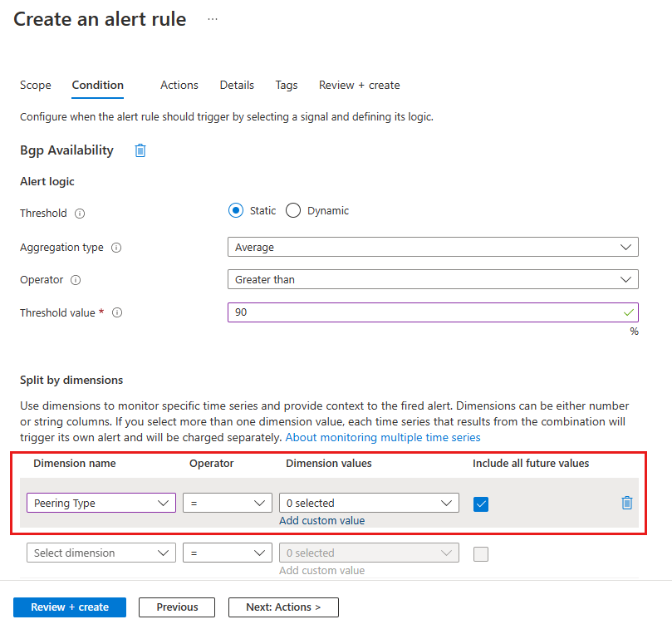Click the green validation checkmark in Threshold value
This screenshot has height=634, width=672.
[x=628, y=313]
